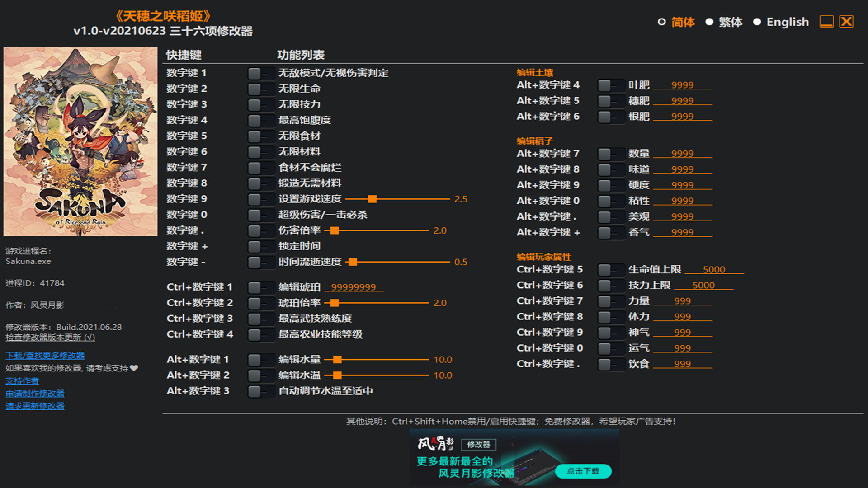Toggle 自动调节水温至适中 switch
Viewport: 868px width, 488px height.
click(261, 391)
